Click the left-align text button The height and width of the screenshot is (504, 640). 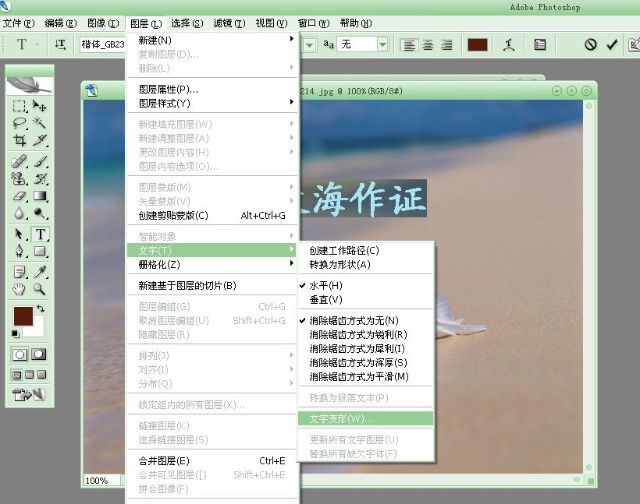coord(408,45)
